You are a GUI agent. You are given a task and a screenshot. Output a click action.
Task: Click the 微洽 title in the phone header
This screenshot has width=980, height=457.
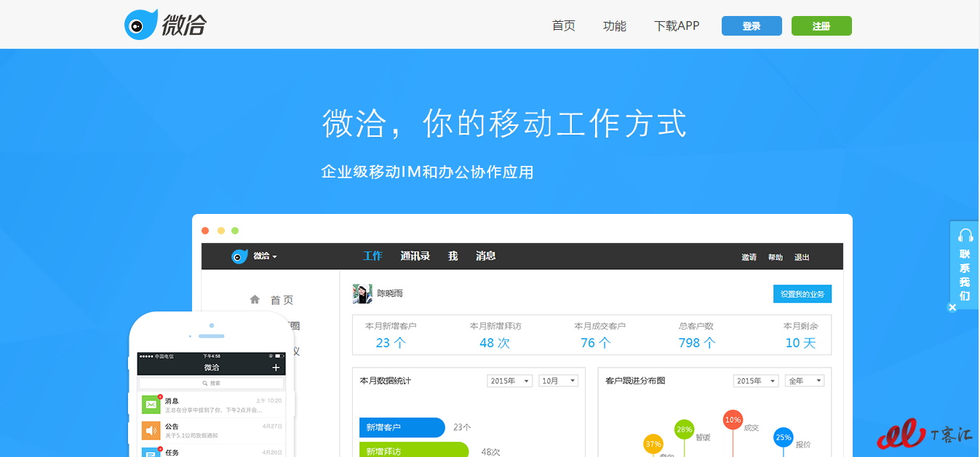click(212, 367)
